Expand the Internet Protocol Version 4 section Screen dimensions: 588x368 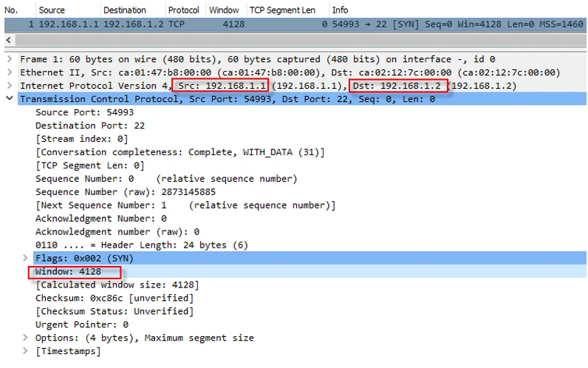9,86
